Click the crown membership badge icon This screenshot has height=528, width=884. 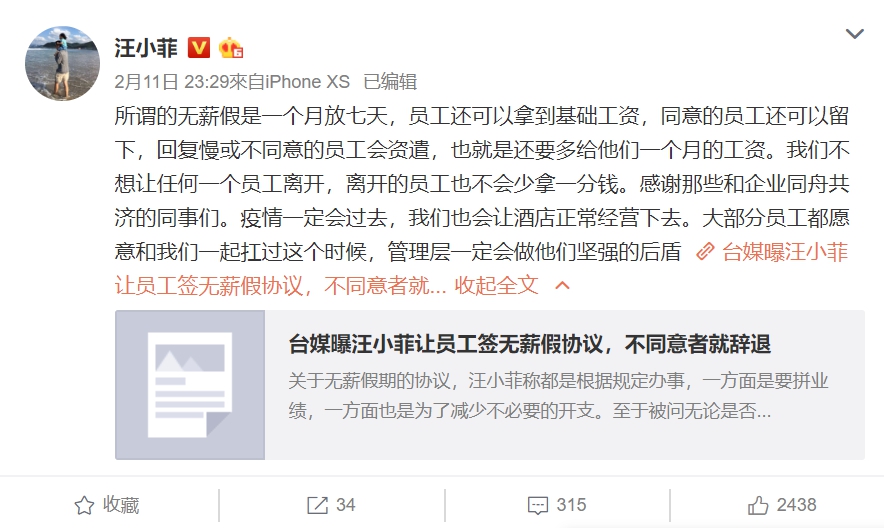(231, 48)
